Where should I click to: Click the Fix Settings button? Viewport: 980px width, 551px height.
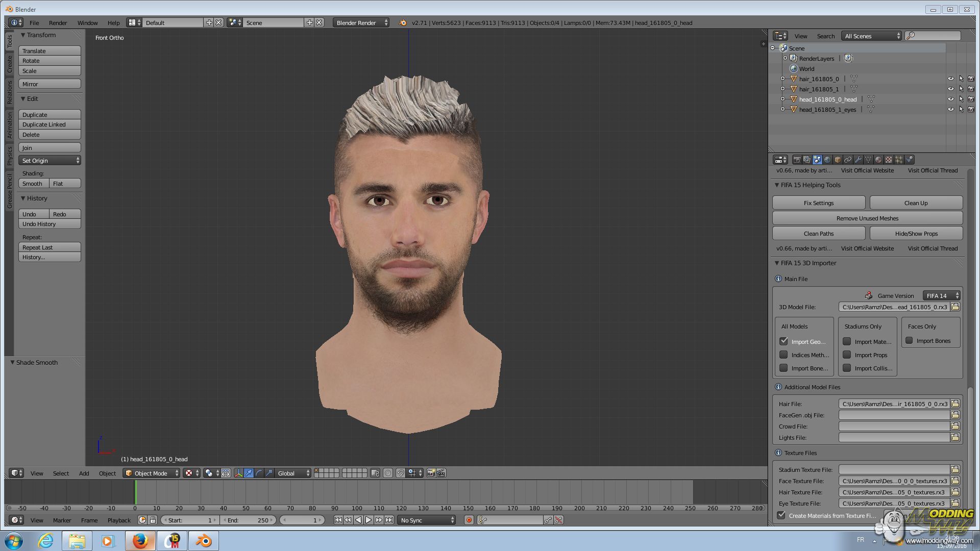818,203
